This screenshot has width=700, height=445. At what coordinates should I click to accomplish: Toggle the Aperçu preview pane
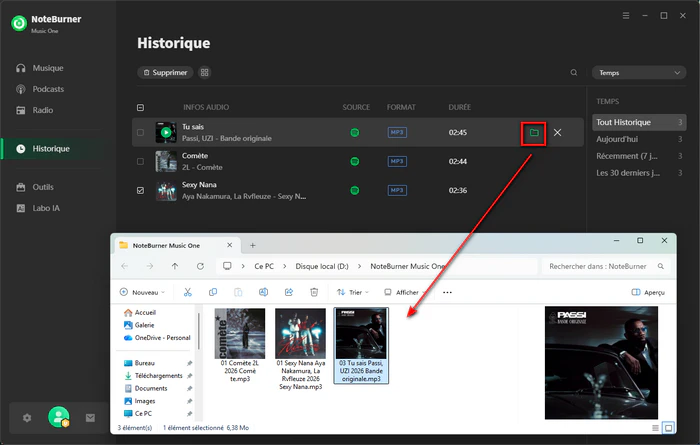coord(648,292)
